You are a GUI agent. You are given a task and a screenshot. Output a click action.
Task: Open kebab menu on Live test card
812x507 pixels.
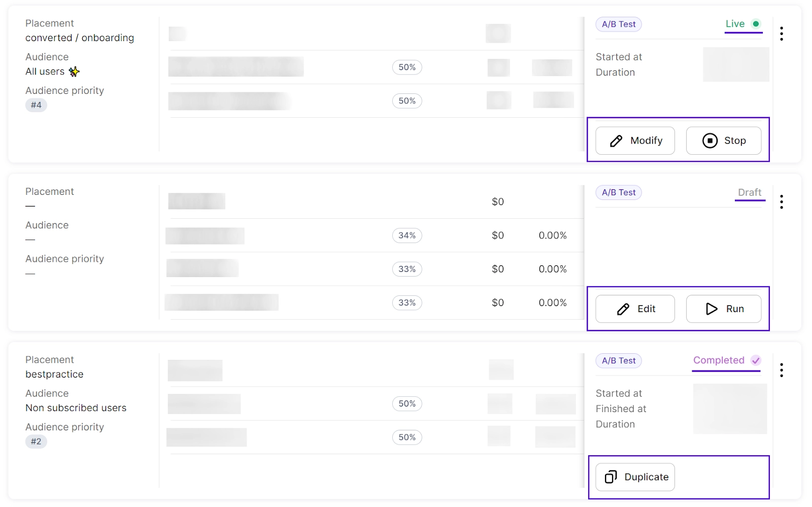coord(782,33)
